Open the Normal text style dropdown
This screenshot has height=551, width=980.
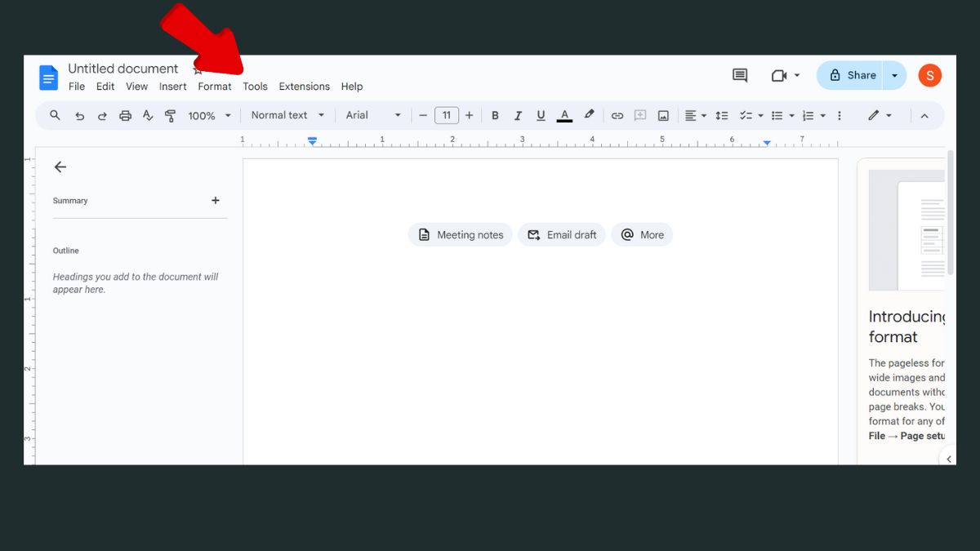click(287, 115)
